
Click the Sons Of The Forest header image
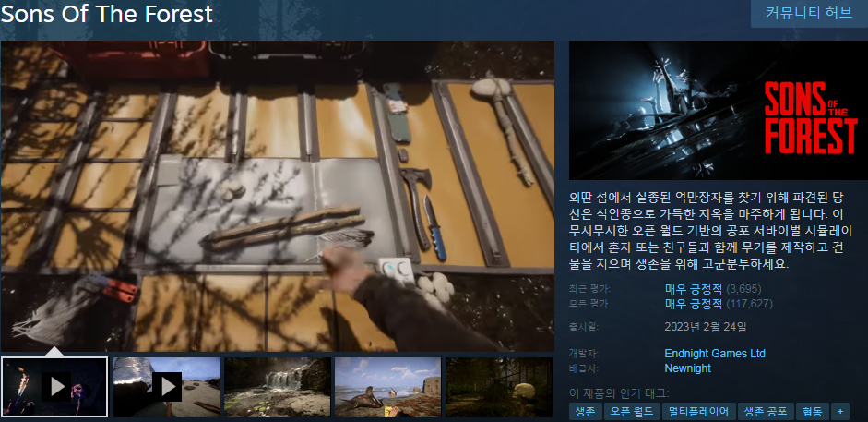tap(719, 110)
